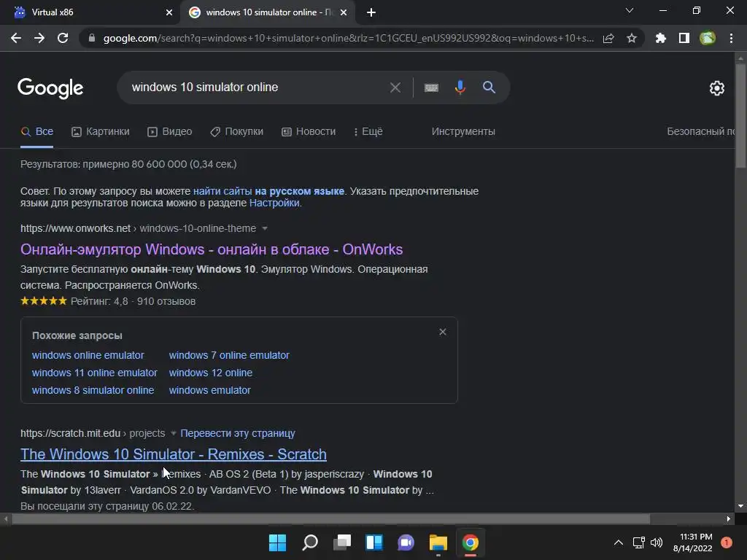747x560 pixels.
Task: Bookmark this page with the star icon
Action: click(x=632, y=38)
